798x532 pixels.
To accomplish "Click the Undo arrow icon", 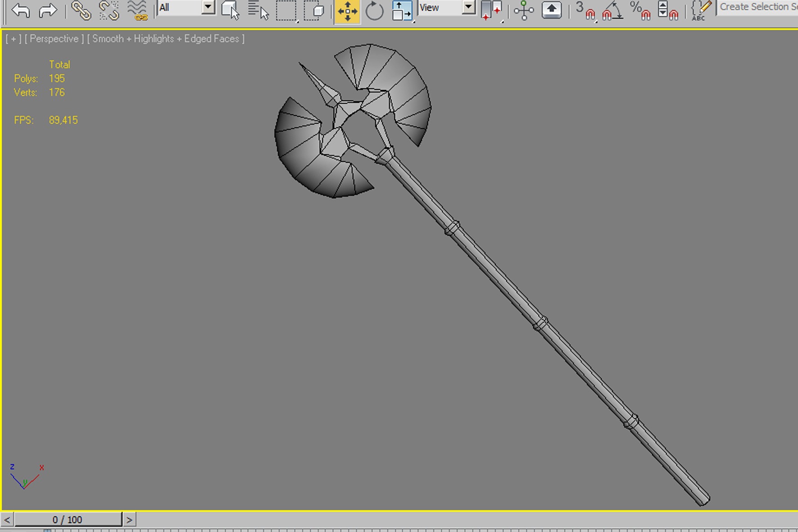I will click(x=21, y=10).
